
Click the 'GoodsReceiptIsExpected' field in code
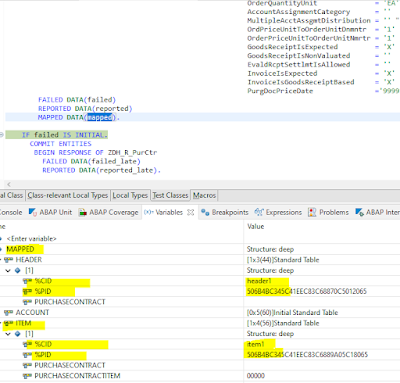tap(292, 47)
